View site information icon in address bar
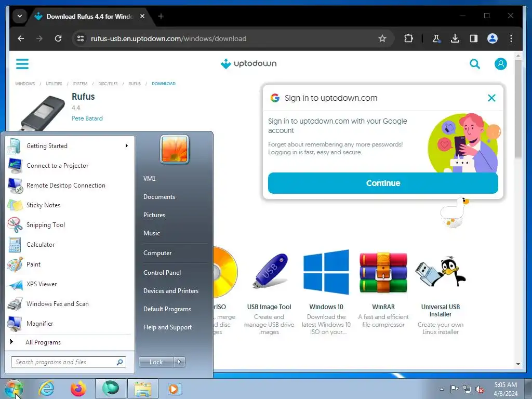The width and height of the screenshot is (532, 399). (x=81, y=38)
